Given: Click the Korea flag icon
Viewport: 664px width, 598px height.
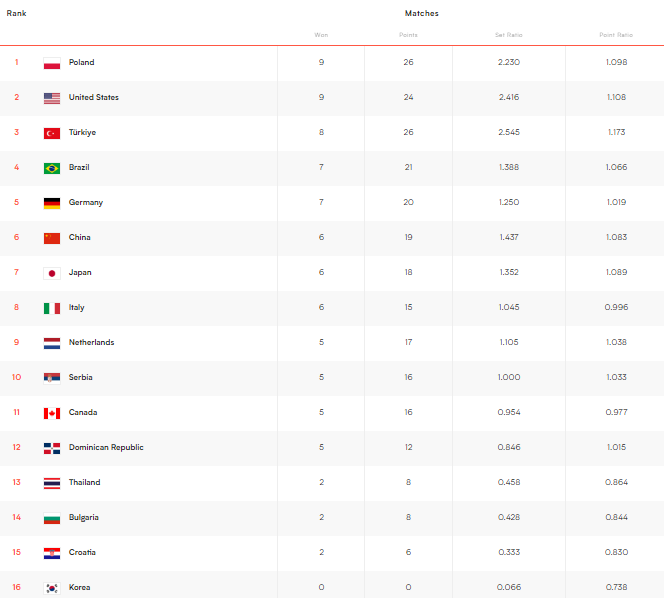Looking at the screenshot, I should 52,588.
